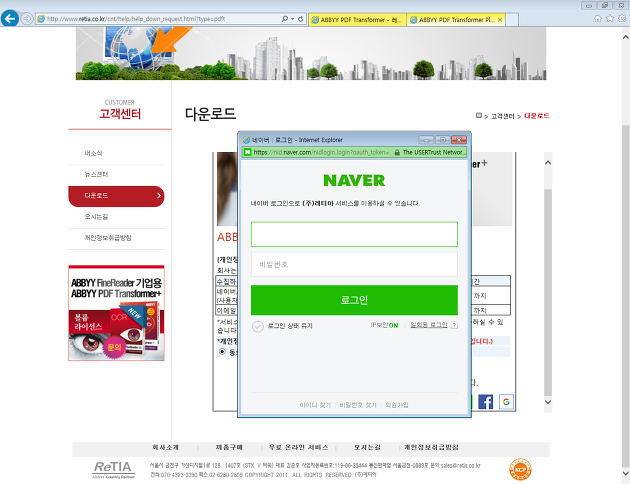Image resolution: width=630 pixels, height=484 pixels.
Task: Close the second ABBYY PDF Transformer tab
Action: click(500, 19)
